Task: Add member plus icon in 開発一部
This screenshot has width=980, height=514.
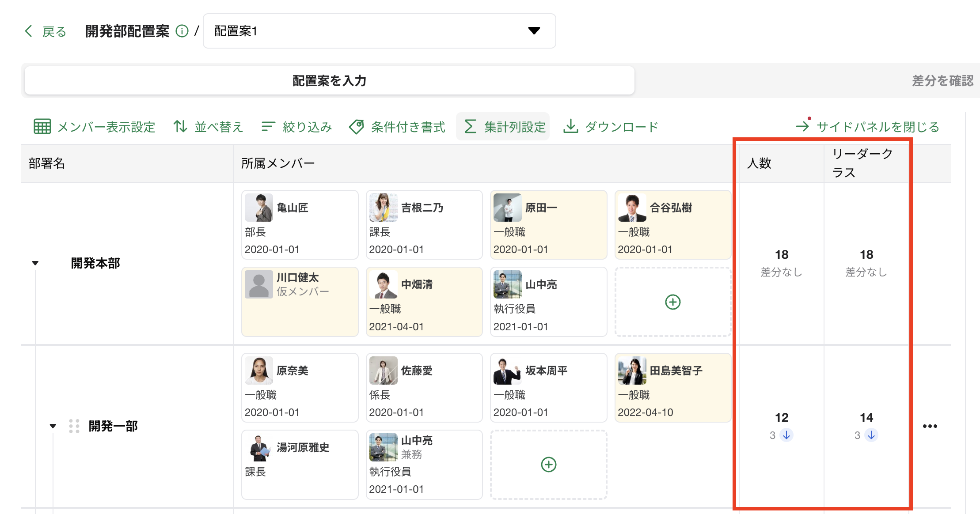Action: click(x=548, y=465)
